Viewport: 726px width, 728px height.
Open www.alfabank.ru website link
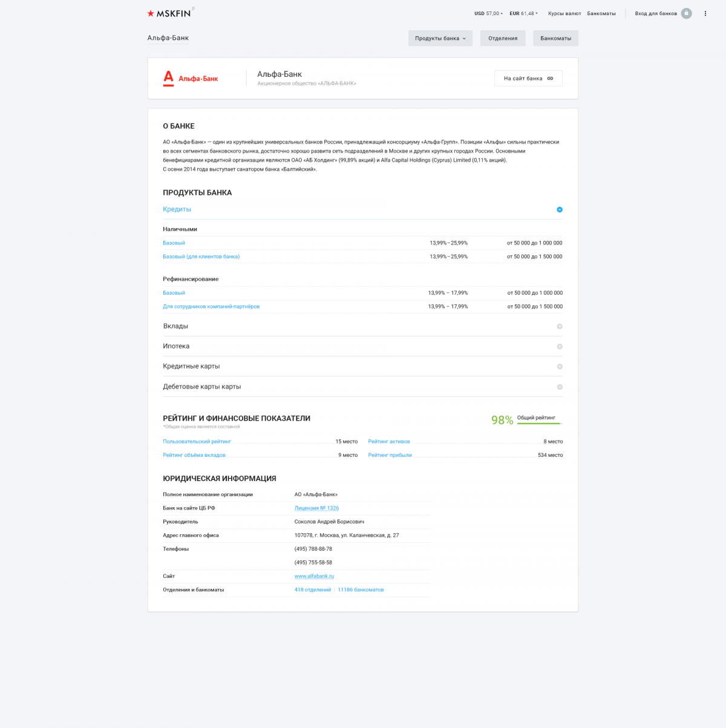pos(314,576)
